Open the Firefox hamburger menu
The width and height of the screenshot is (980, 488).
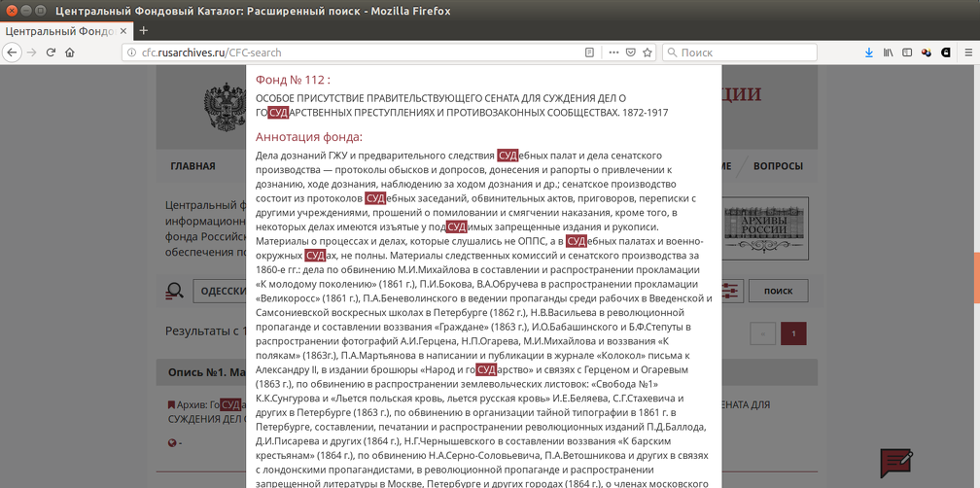click(966, 52)
